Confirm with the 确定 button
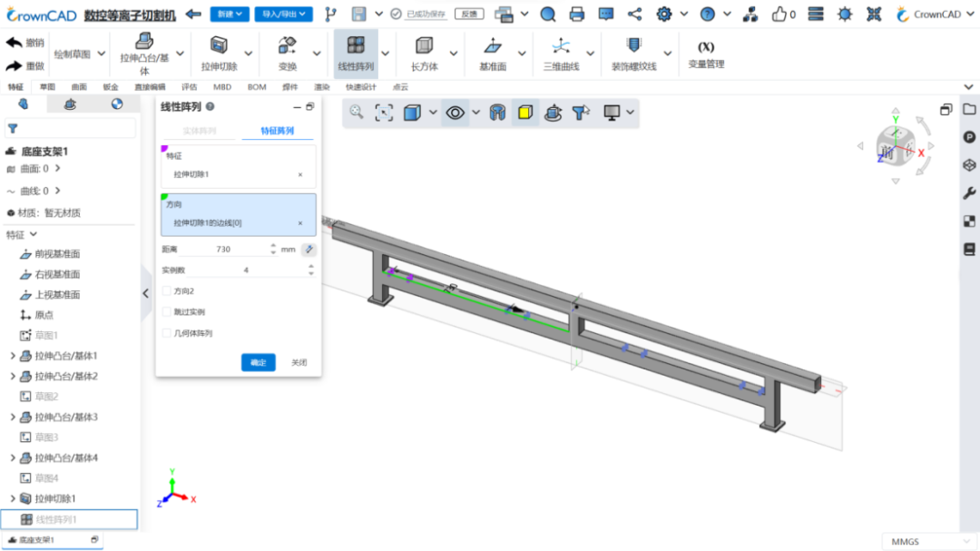Image resolution: width=980 pixels, height=551 pixels. 258,362
